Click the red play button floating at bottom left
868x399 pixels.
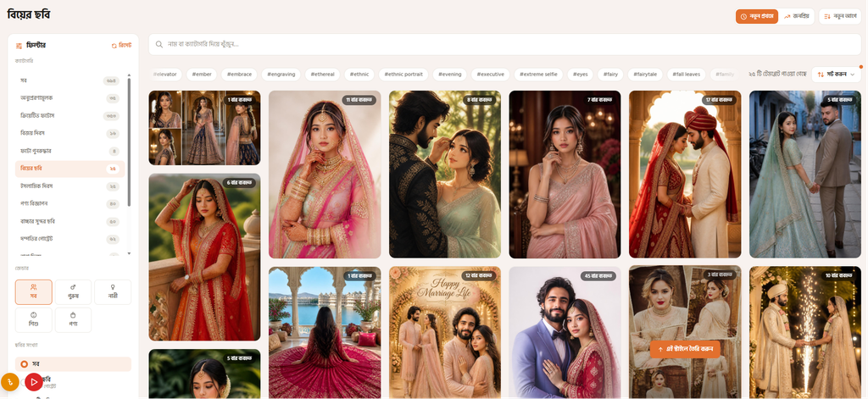(x=34, y=382)
